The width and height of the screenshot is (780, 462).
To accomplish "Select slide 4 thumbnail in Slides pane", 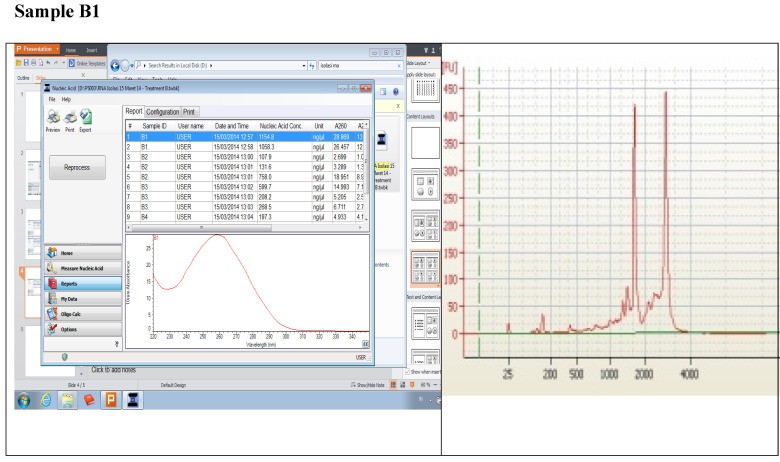I will pyautogui.click(x=33, y=293).
